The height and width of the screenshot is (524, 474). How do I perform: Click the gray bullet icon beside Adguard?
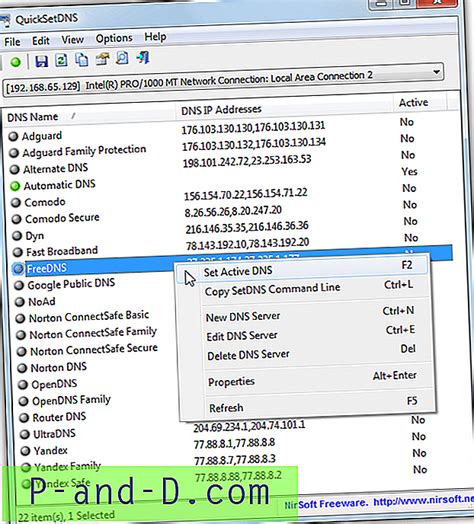click(x=13, y=136)
